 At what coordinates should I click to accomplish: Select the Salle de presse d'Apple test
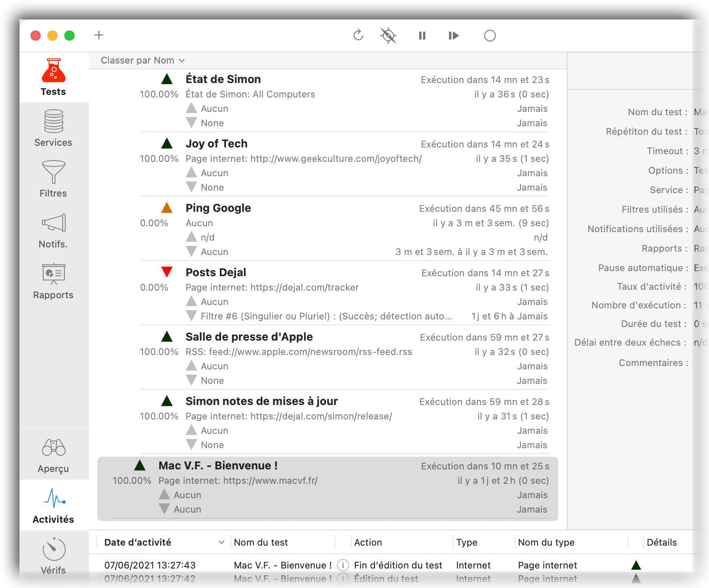pos(249,337)
